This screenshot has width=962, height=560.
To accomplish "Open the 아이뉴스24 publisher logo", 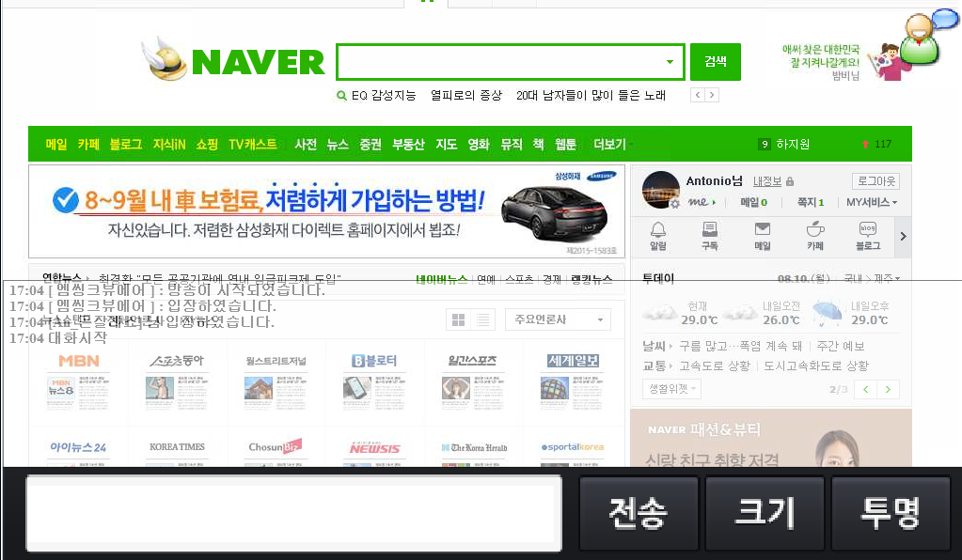I will (x=78, y=447).
